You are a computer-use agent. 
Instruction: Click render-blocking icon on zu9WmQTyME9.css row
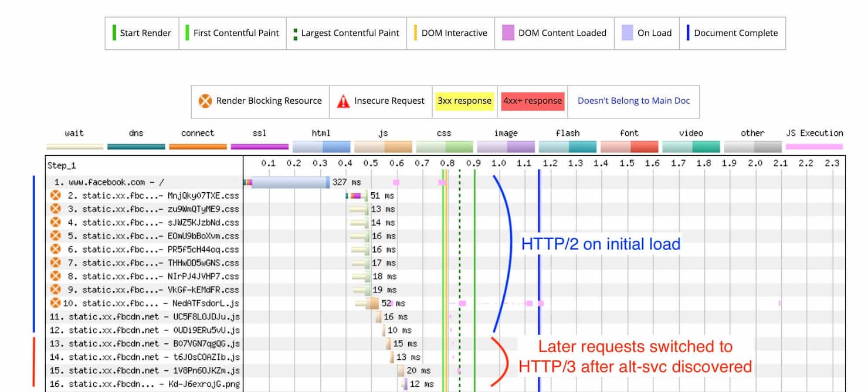(x=55, y=209)
